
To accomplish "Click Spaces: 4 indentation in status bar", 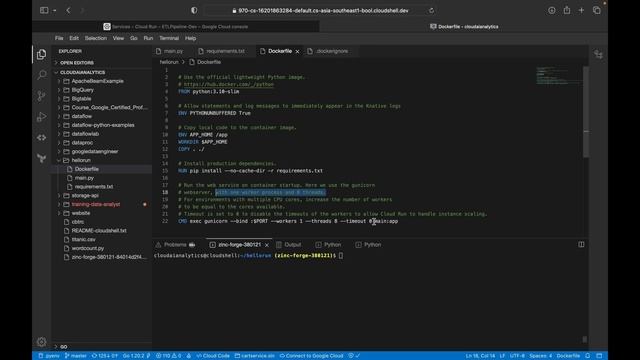I will point(540,356).
